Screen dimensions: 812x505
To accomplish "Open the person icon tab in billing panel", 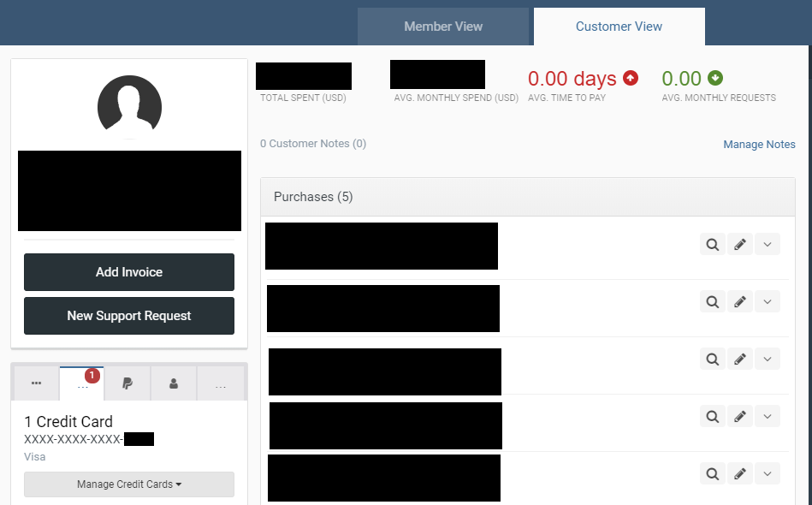I will point(174,383).
